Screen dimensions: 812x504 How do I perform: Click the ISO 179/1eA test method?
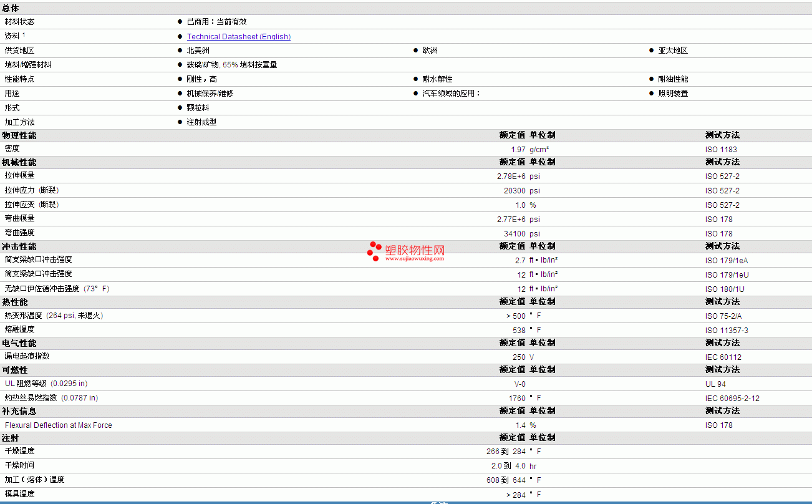coord(725,261)
